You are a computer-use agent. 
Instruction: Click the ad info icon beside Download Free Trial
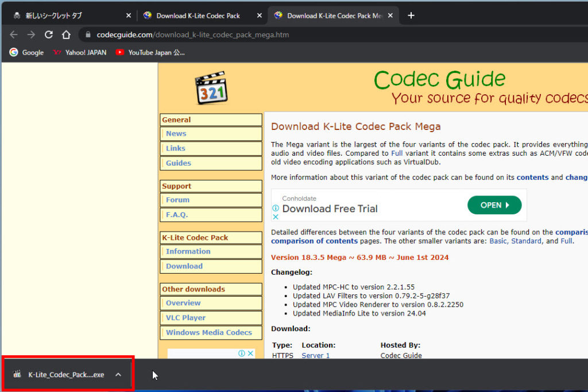click(x=276, y=208)
